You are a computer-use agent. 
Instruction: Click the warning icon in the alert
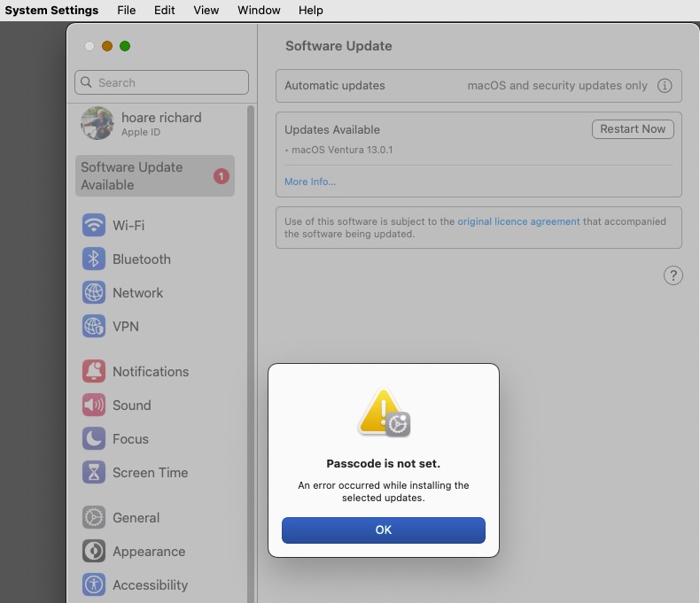coord(384,413)
